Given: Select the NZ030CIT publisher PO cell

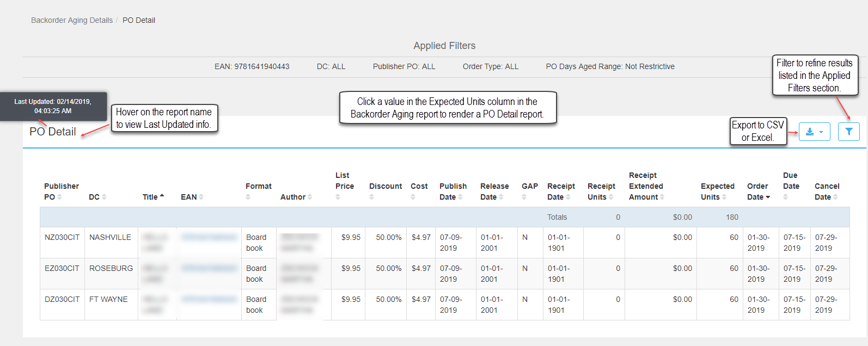Looking at the screenshot, I should click(x=62, y=237).
